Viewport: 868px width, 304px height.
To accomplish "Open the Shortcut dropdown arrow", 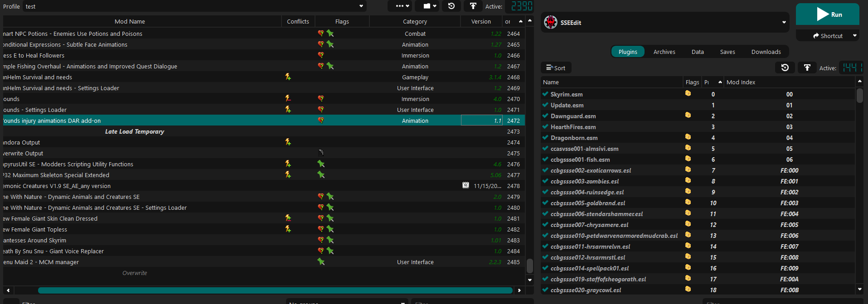I will [855, 35].
